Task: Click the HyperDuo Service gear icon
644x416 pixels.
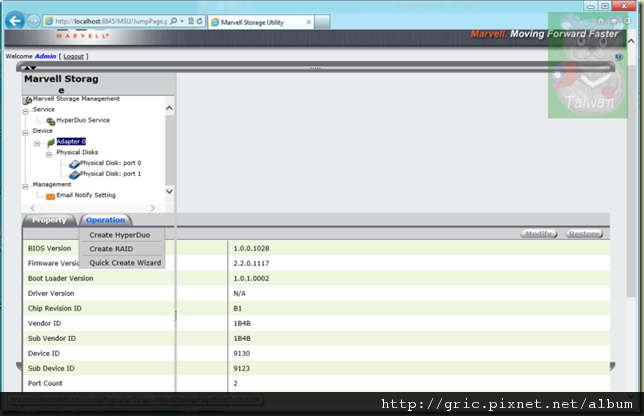Action: click(51, 121)
